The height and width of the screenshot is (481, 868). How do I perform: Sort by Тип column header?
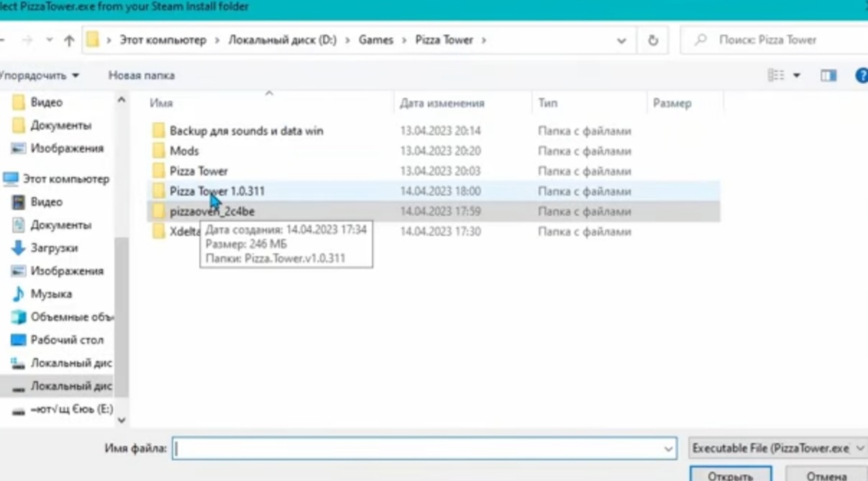[x=548, y=104]
